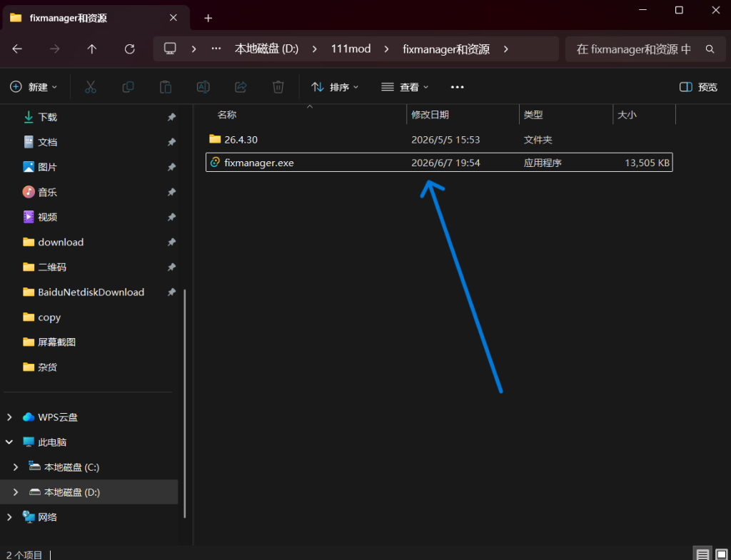Add a new tab with plus button
731x560 pixels.
[208, 18]
